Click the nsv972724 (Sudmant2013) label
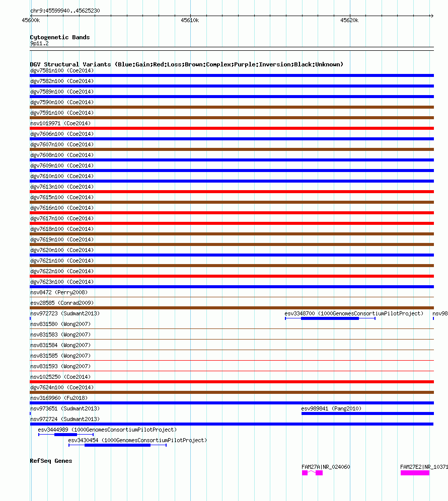Image resolution: width=448 pixels, height=501 pixels. coord(65,419)
